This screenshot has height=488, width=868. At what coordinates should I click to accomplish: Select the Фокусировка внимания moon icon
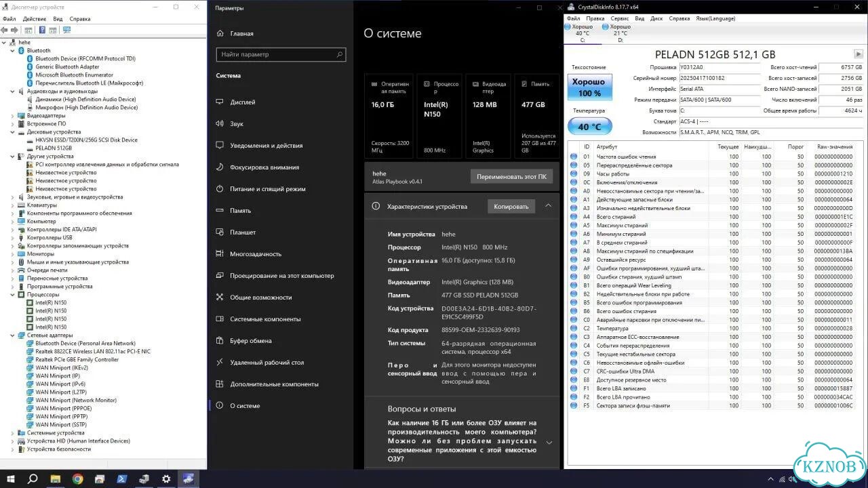click(x=219, y=167)
